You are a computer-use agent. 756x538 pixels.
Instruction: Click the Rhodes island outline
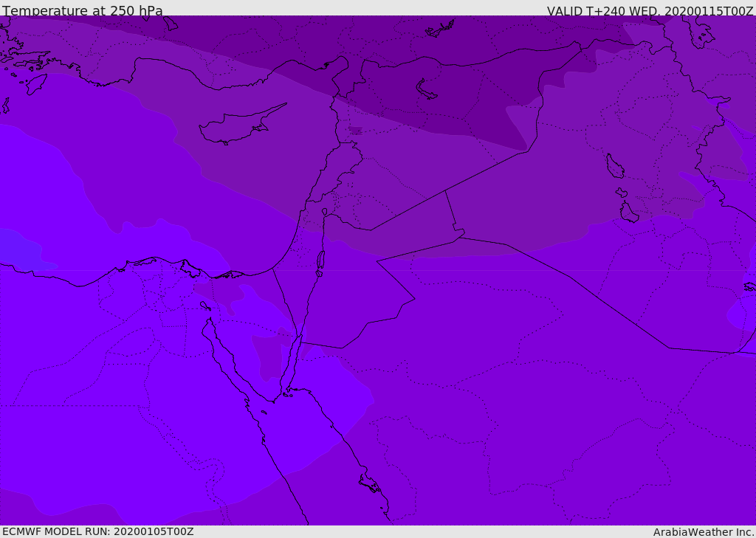click(x=36, y=84)
